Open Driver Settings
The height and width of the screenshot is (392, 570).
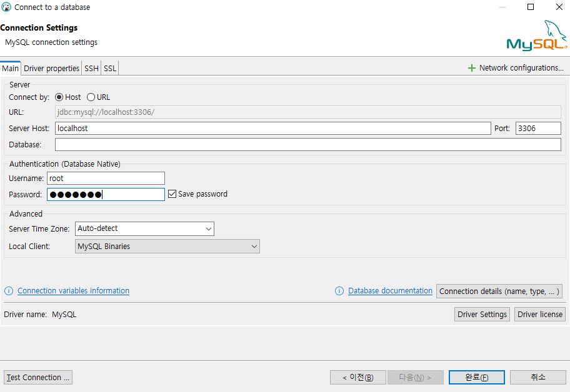[x=482, y=315]
